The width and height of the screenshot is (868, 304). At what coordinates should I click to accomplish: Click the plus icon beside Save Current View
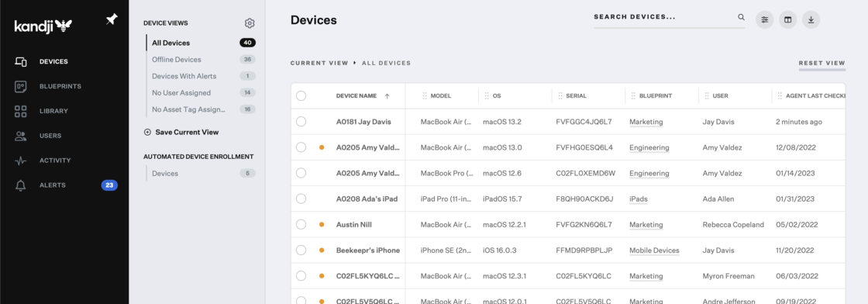(147, 133)
